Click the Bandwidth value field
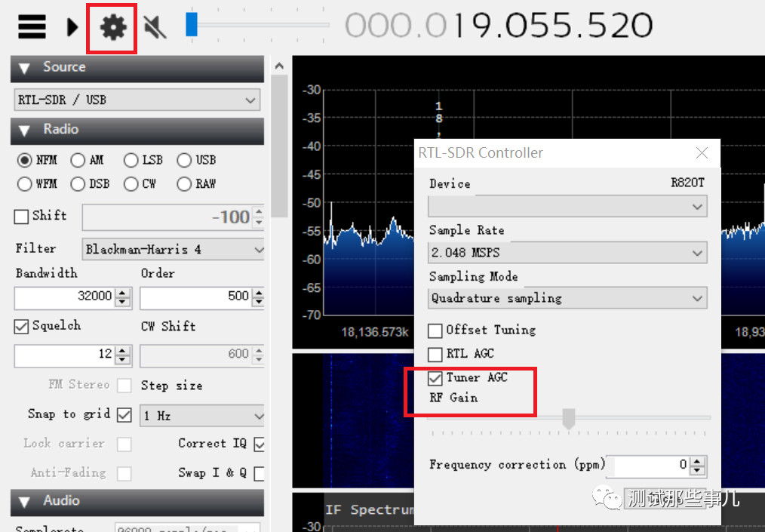 coord(66,297)
